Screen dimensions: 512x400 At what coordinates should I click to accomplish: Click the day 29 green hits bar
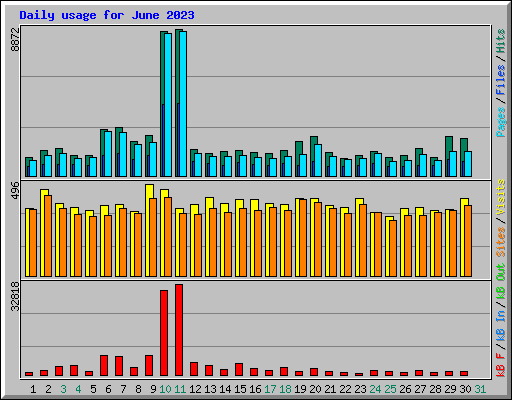pos(447,156)
